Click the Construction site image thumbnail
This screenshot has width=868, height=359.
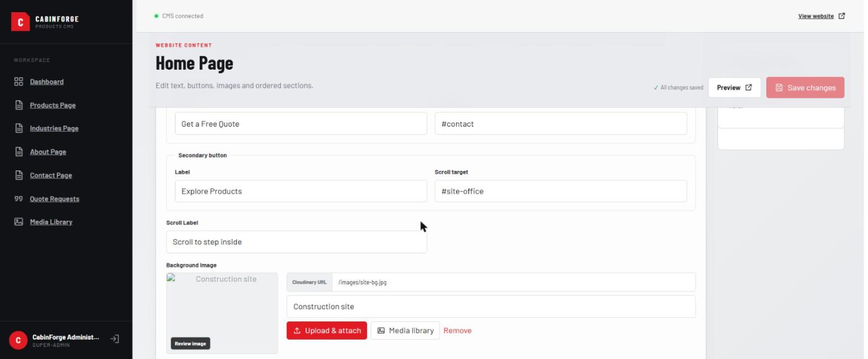(x=222, y=313)
